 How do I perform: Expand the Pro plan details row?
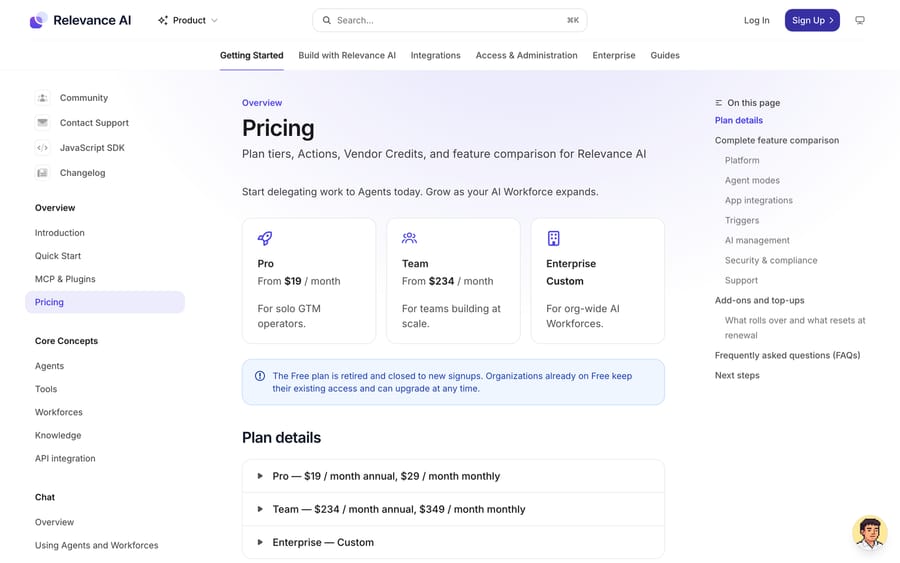pos(453,476)
